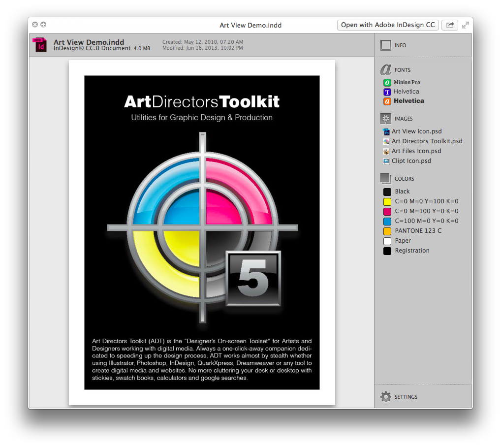Click the Fonts section letter icon
Viewport: 501px width, 448px height.
click(x=386, y=70)
